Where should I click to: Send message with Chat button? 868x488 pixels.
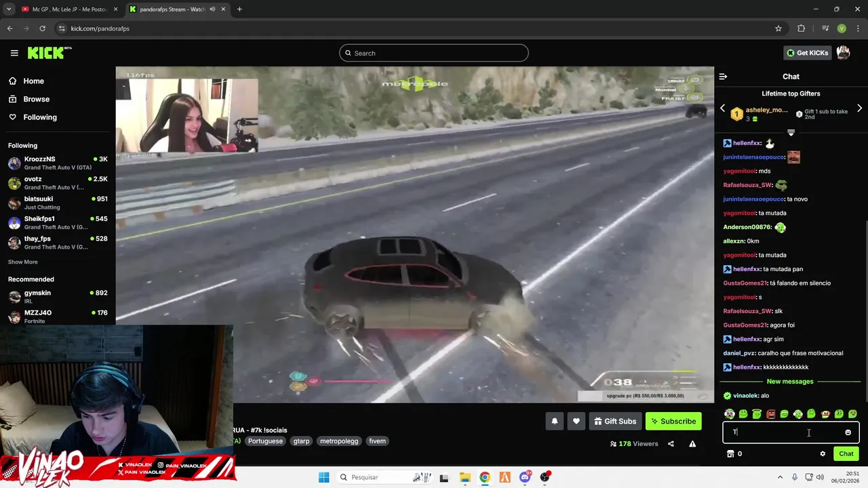(x=846, y=454)
